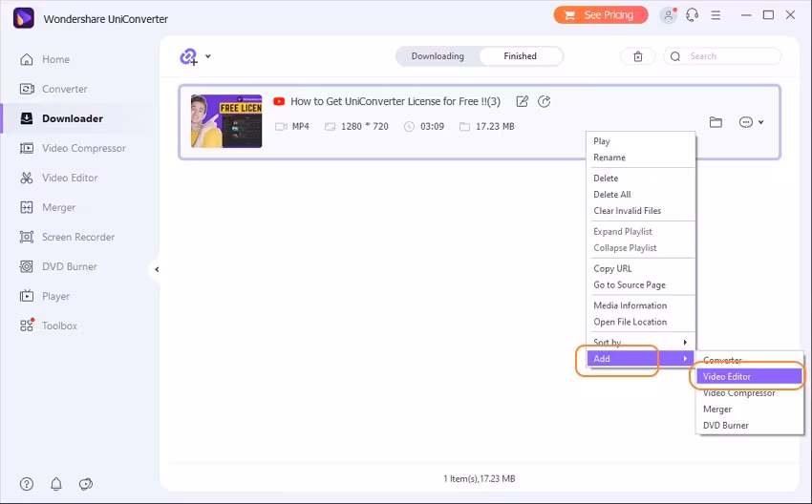Click the video title text
Image resolution: width=812 pixels, height=504 pixels.
(395, 101)
